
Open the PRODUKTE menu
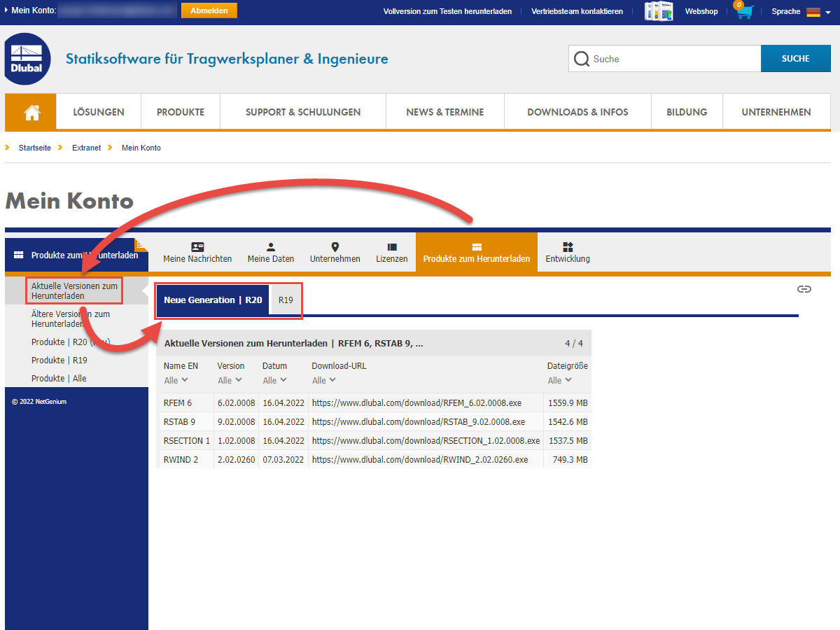pyautogui.click(x=181, y=112)
